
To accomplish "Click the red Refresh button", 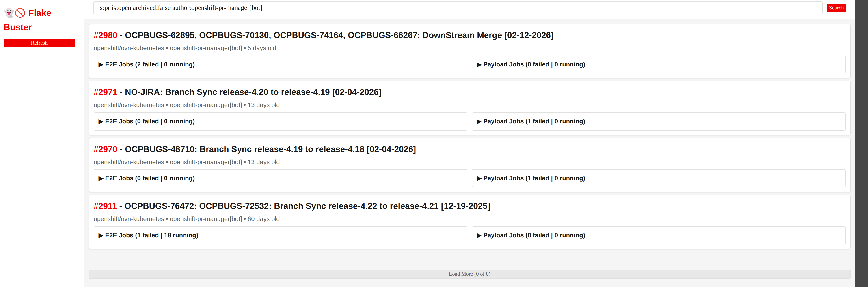I will (39, 43).
